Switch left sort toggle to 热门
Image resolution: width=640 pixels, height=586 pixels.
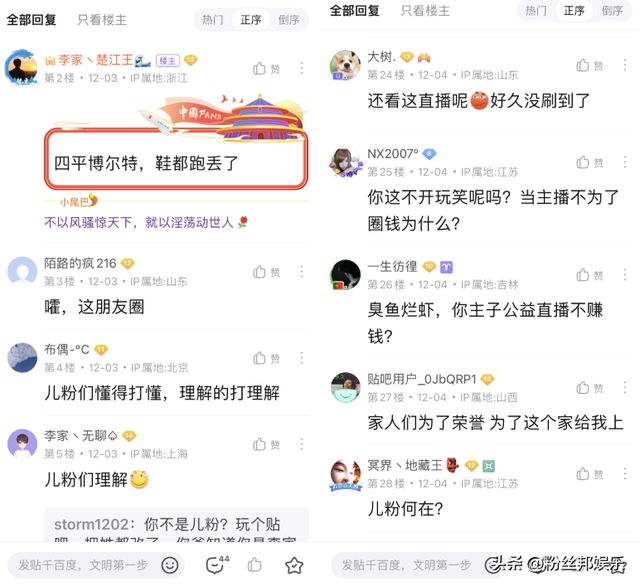(x=213, y=20)
